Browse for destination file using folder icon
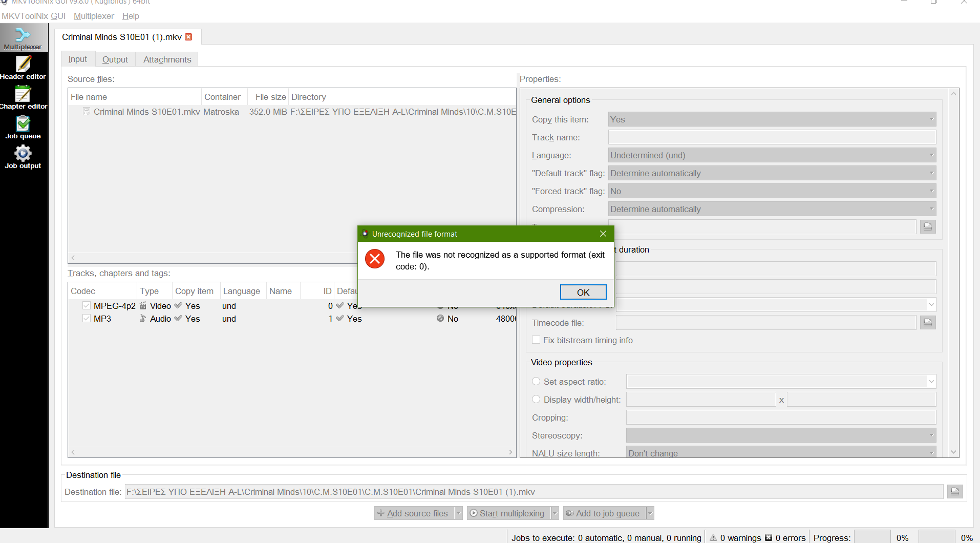The height and width of the screenshot is (543, 980). [954, 492]
